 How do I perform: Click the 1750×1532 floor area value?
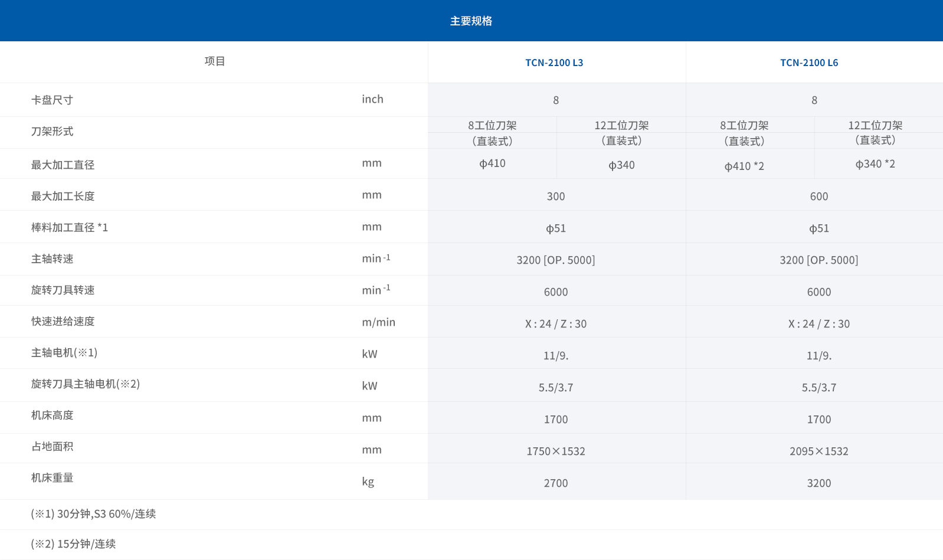click(x=556, y=451)
